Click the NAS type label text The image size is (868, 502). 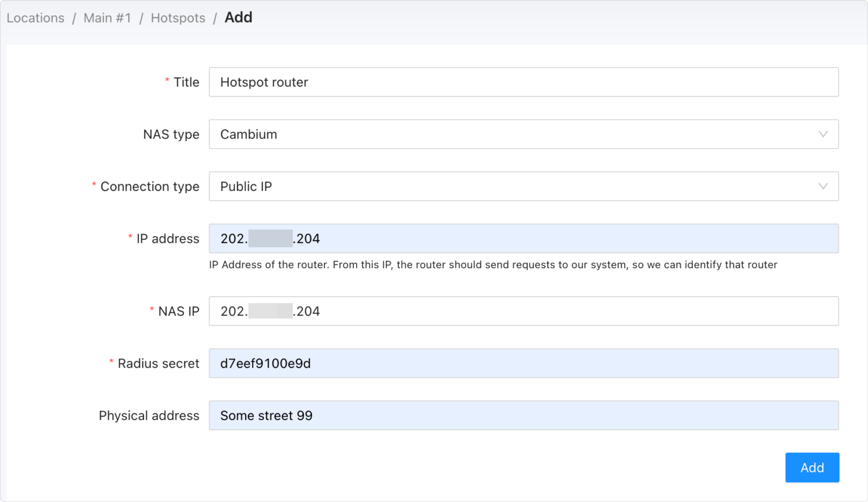[x=171, y=134]
